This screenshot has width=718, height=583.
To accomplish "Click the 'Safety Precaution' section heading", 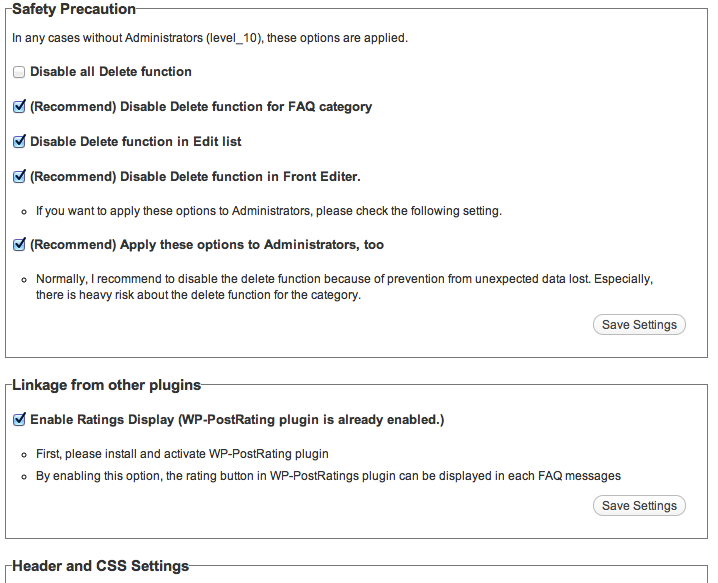I will pos(74,9).
